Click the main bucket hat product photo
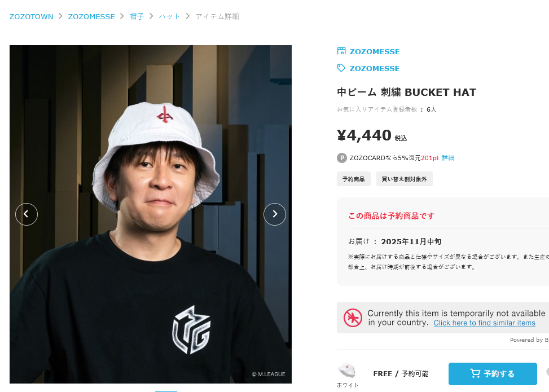Viewport: 549px width, 392px height. point(151,214)
